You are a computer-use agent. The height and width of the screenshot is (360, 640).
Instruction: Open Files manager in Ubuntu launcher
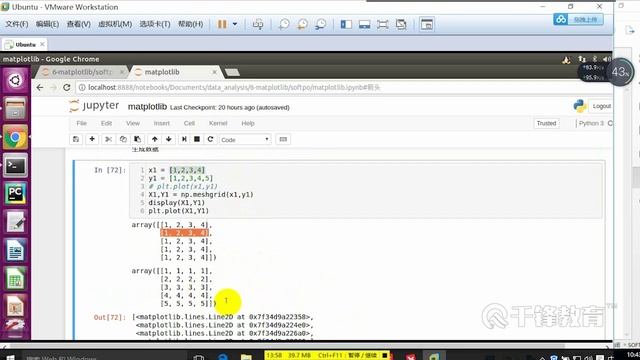[16, 109]
